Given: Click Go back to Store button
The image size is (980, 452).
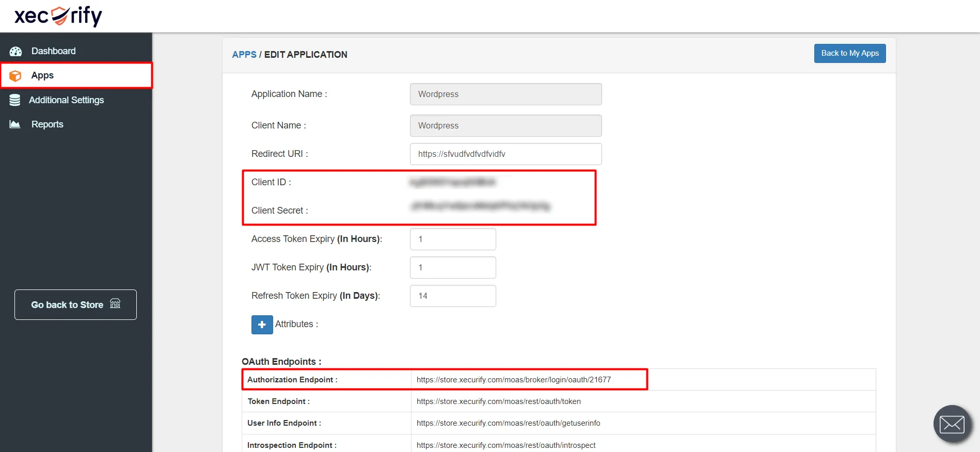Looking at the screenshot, I should coord(75,304).
